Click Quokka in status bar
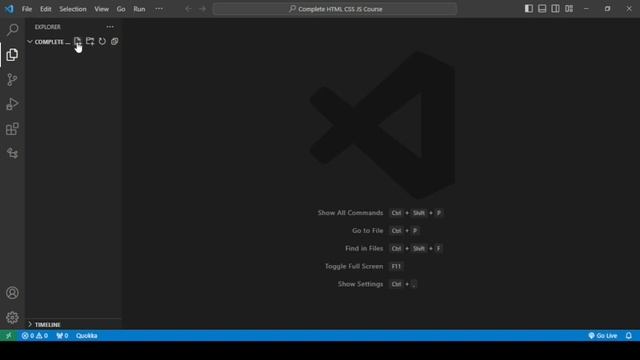 click(87, 336)
